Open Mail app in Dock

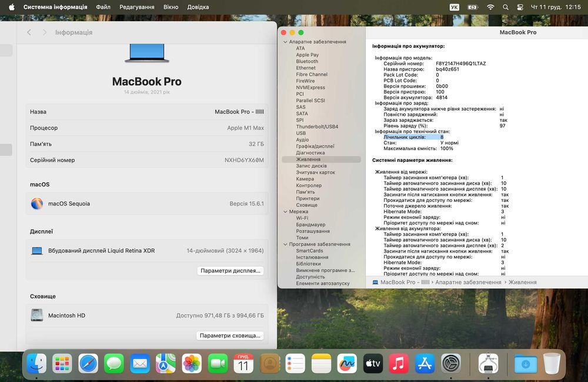pyautogui.click(x=140, y=363)
